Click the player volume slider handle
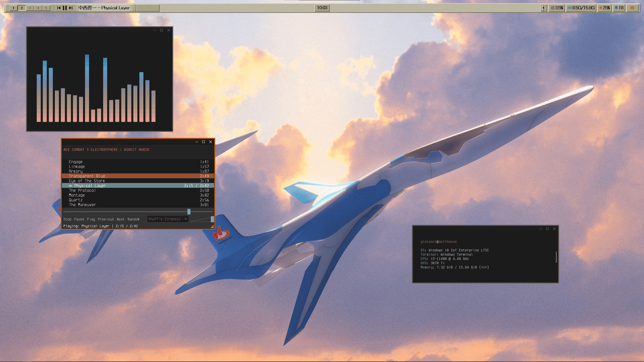This screenshot has width=644, height=362. point(212,219)
